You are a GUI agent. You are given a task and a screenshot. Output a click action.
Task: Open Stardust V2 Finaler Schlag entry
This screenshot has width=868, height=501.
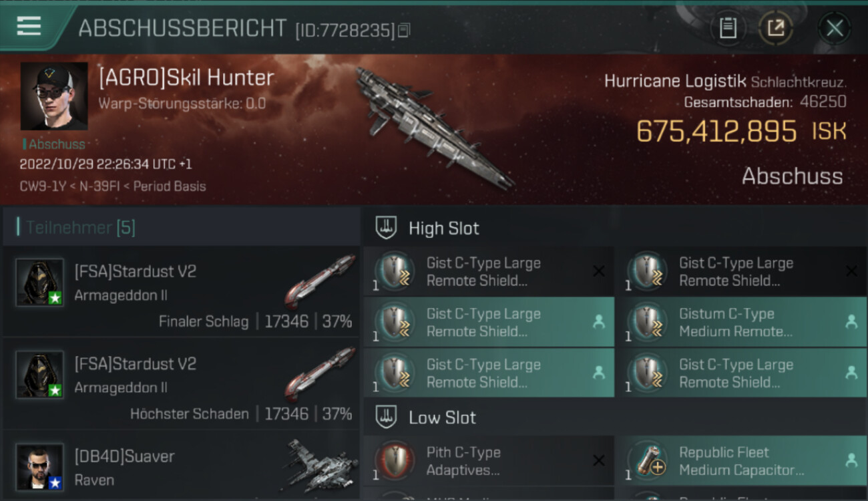[182, 291]
